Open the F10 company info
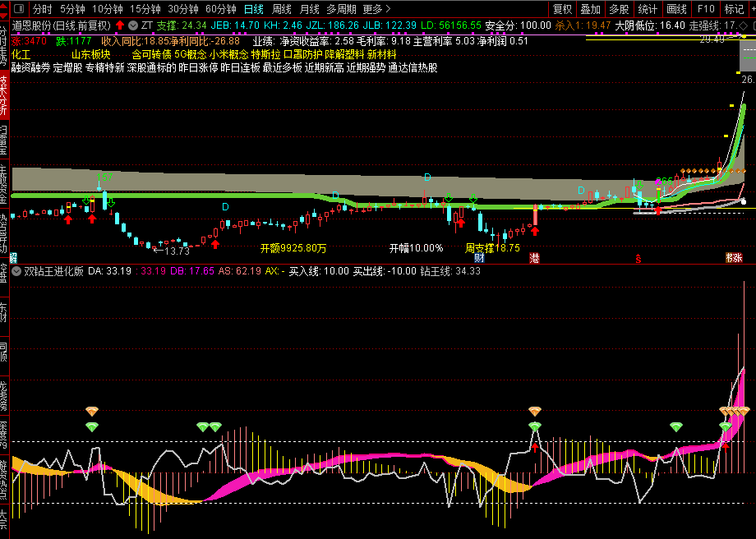The width and height of the screenshot is (756, 539). (705, 9)
